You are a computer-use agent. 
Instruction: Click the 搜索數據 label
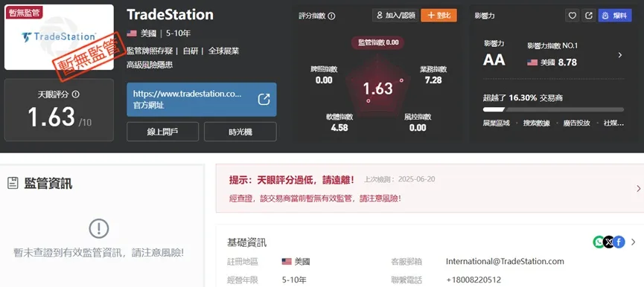(x=536, y=123)
